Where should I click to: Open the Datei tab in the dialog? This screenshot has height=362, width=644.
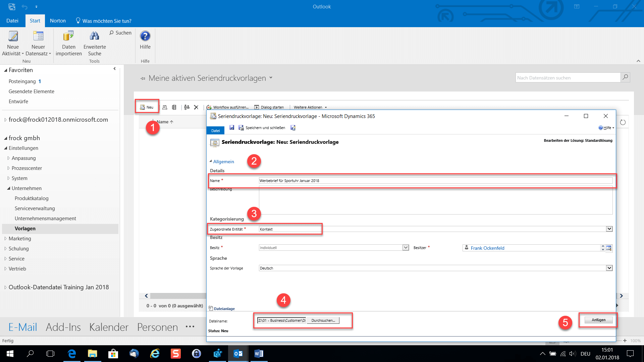coord(216,131)
